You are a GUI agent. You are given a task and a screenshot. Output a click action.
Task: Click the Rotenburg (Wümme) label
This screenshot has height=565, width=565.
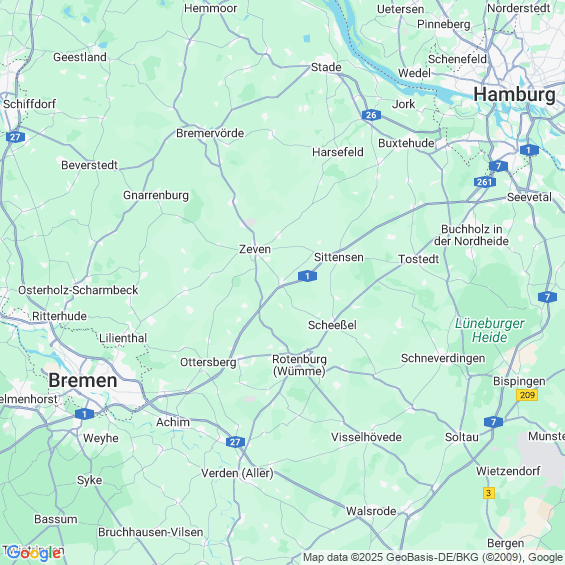[x=299, y=365]
